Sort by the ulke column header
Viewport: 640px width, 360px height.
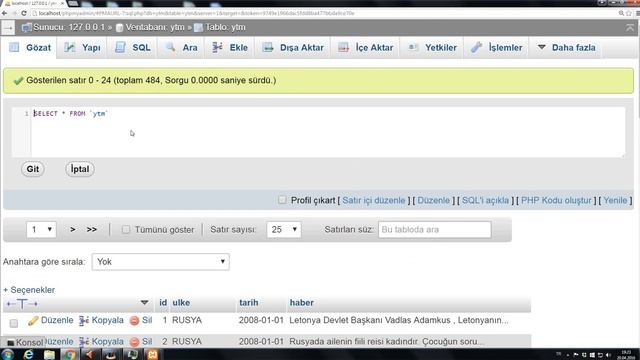181,302
